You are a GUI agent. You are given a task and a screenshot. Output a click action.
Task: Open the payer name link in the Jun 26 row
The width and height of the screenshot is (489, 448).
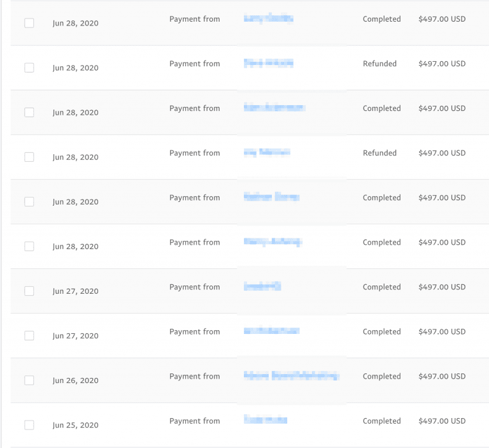(x=292, y=375)
